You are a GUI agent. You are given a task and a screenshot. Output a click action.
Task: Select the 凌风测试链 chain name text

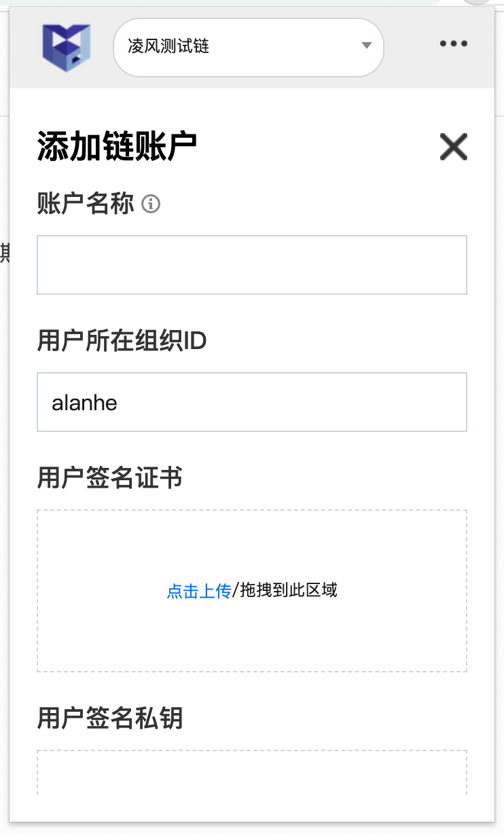168,47
